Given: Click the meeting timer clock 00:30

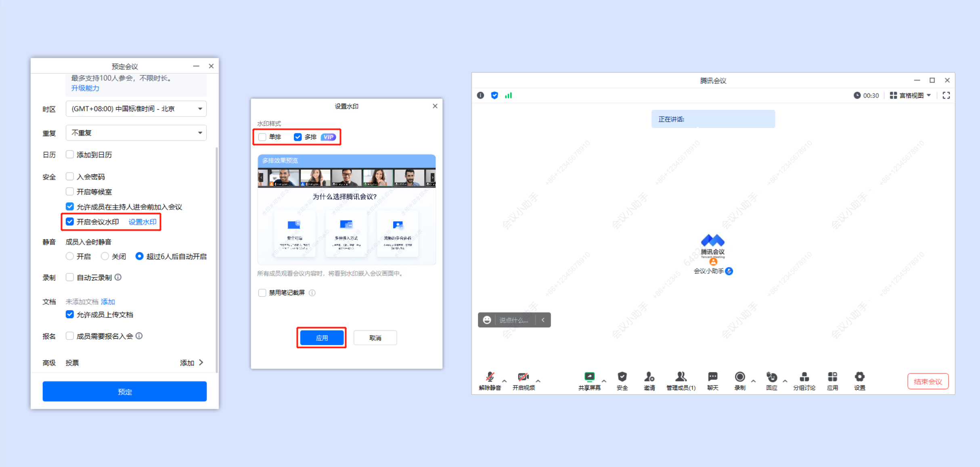Looking at the screenshot, I should point(866,96).
